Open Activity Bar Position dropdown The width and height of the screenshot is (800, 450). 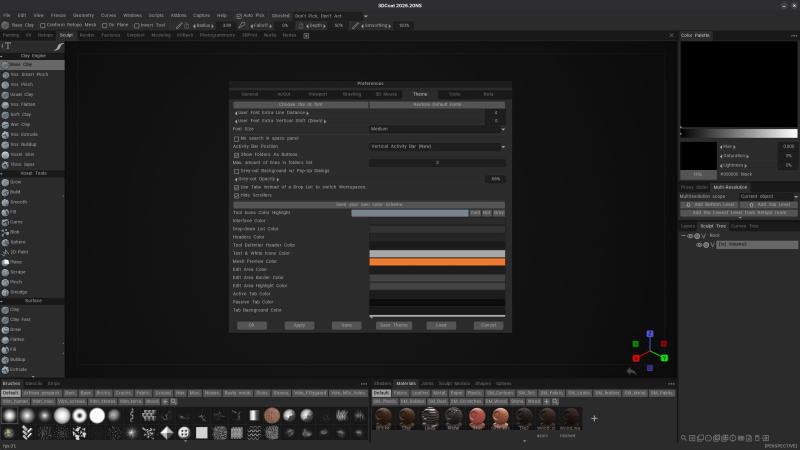[437, 146]
